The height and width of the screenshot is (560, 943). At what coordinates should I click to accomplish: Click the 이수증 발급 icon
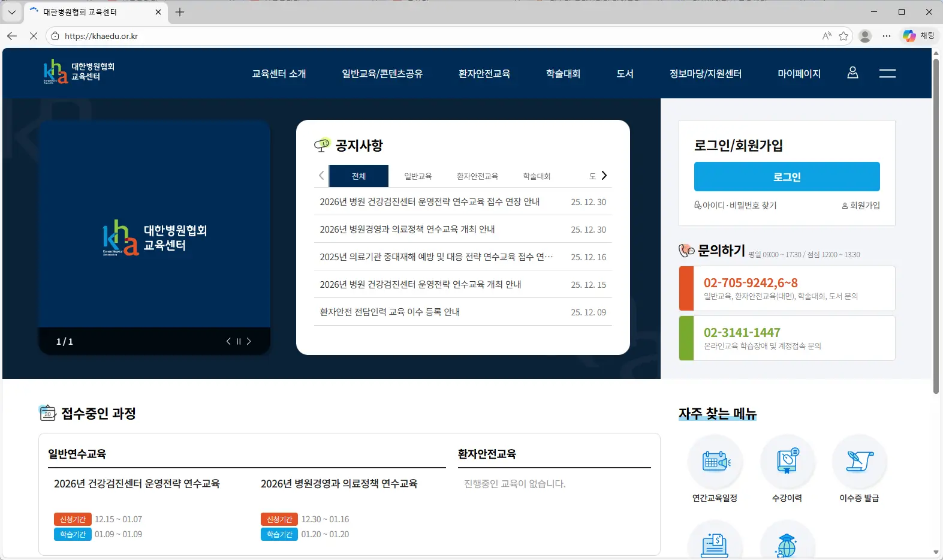[x=859, y=461]
